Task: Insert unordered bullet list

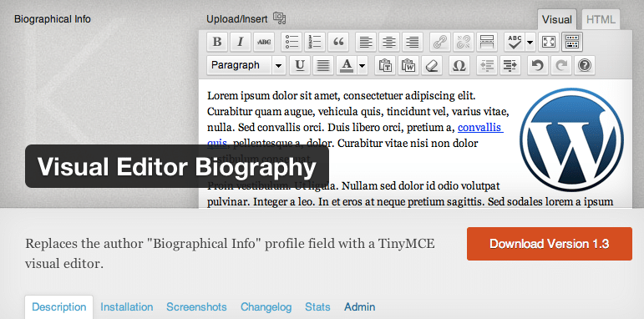Action: coord(292,42)
